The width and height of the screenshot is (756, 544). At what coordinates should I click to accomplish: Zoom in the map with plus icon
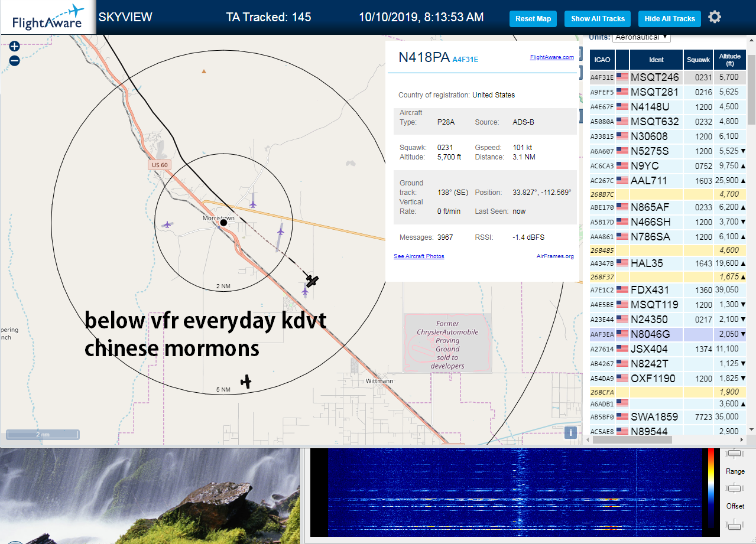coord(15,46)
